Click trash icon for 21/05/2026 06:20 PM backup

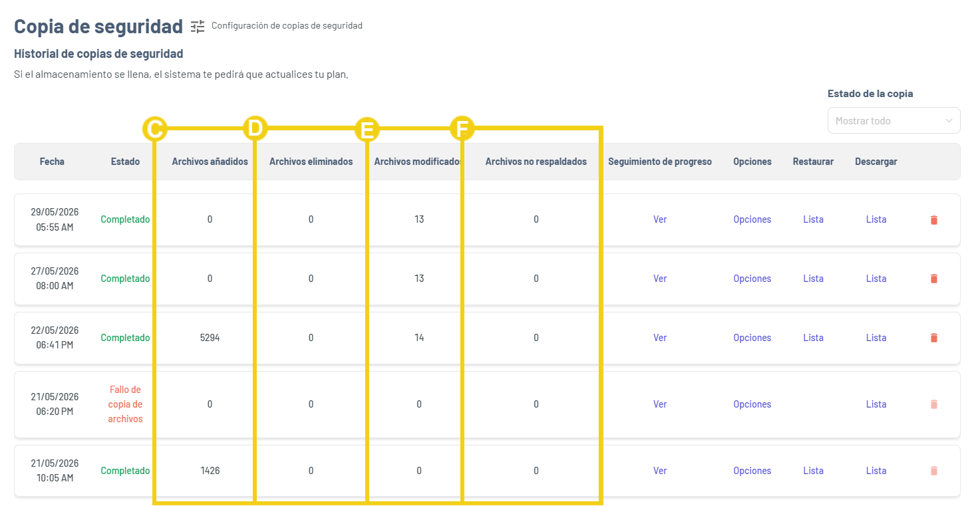coord(933,404)
